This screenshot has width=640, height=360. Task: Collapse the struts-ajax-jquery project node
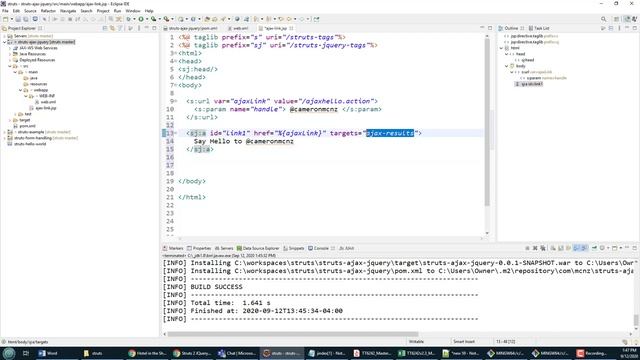4,42
